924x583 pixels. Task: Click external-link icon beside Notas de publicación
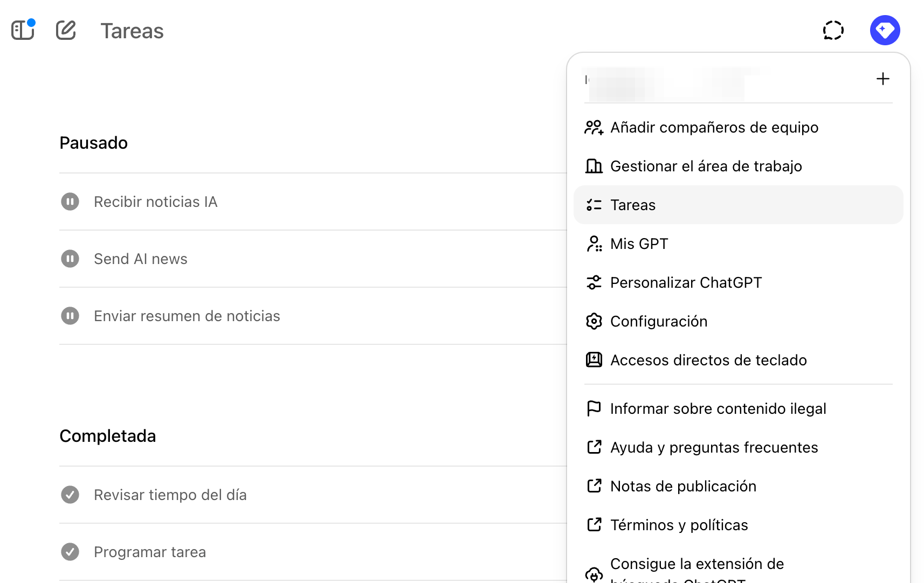pos(594,486)
